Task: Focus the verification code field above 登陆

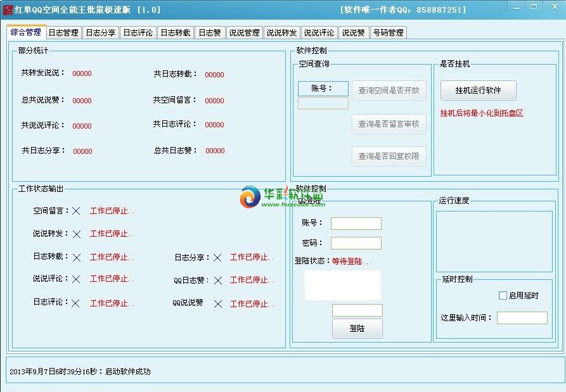Action: click(x=357, y=310)
